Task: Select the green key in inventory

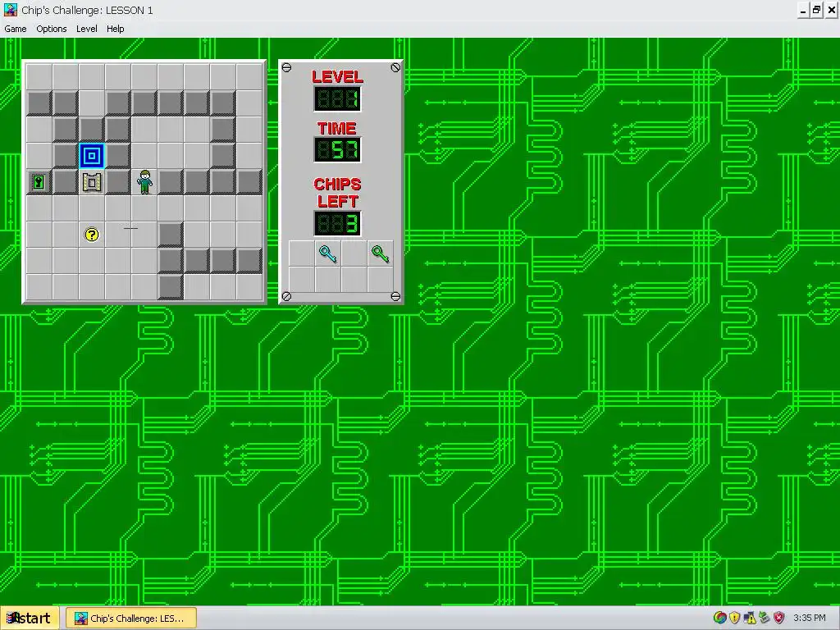Action: [381, 254]
